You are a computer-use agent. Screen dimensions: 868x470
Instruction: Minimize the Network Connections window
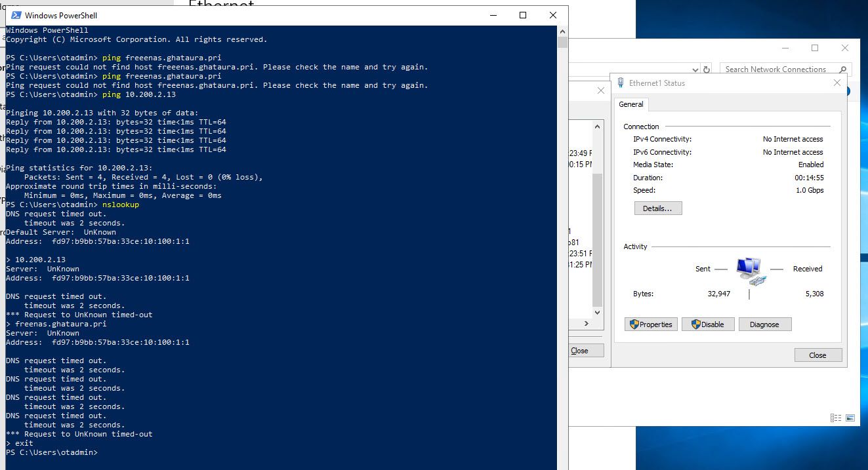[x=785, y=48]
